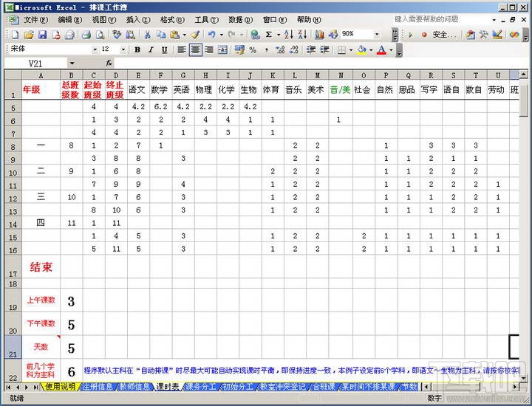Click the Cut scissors icon
Image resolution: width=532 pixels, height=406 pixels.
pos(147,35)
